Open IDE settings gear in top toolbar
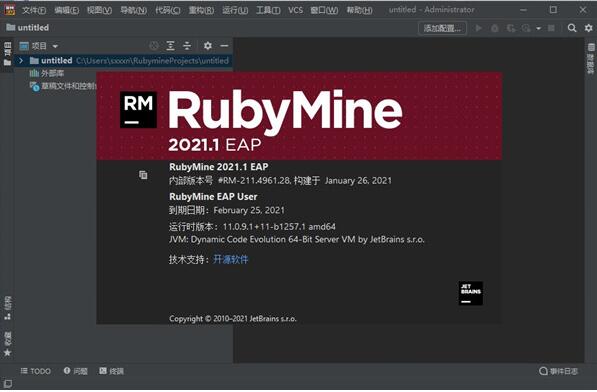Screen dimensions: 597x392 tap(589, 28)
